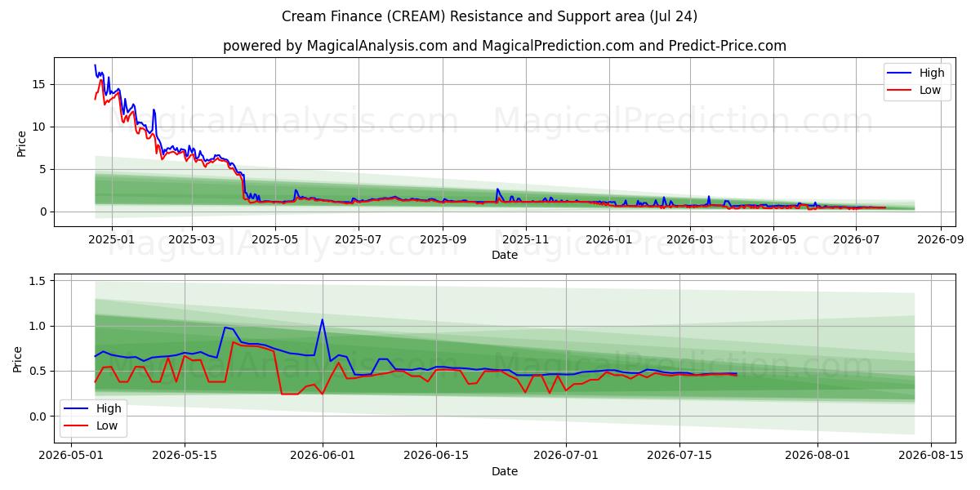
Task: Click 'High' in bottom chart legend
Action: (x=109, y=408)
